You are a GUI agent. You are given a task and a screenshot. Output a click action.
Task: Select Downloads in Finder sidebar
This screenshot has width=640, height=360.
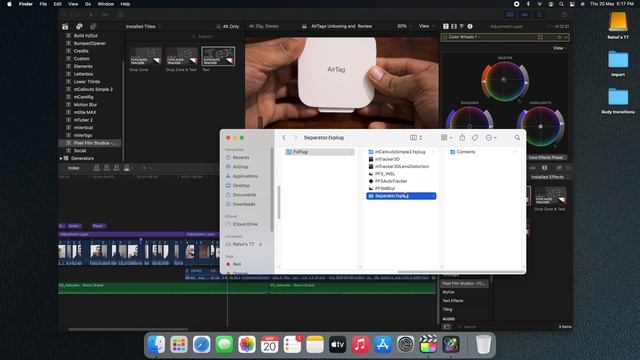point(244,204)
